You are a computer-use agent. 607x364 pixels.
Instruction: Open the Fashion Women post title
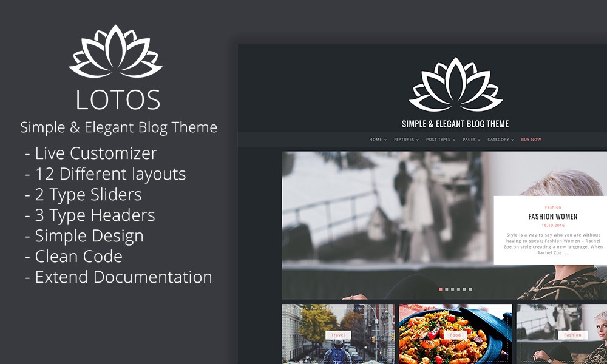pyautogui.click(x=552, y=217)
